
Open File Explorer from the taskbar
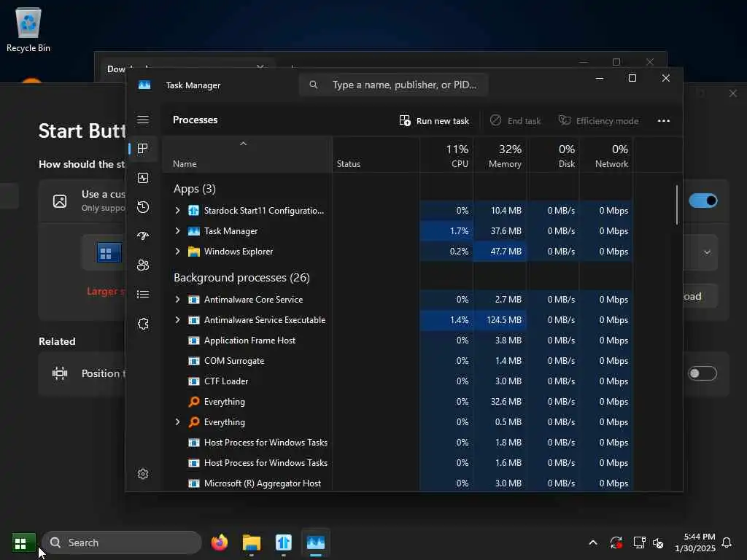252,542
